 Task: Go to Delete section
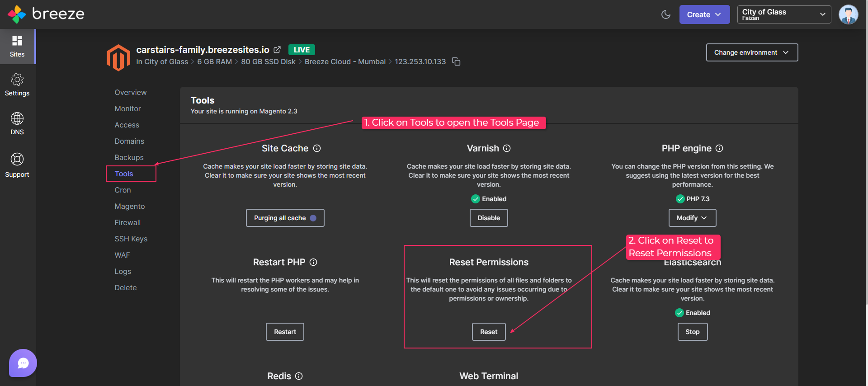[x=126, y=287]
